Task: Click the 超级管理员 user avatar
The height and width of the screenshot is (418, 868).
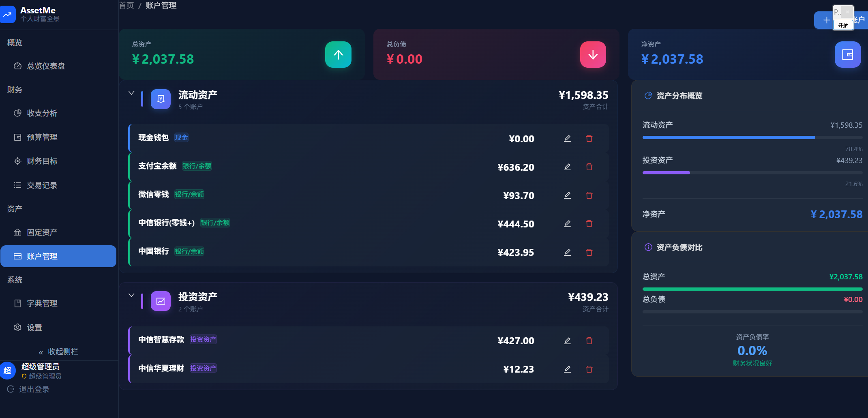Action: coord(7,371)
